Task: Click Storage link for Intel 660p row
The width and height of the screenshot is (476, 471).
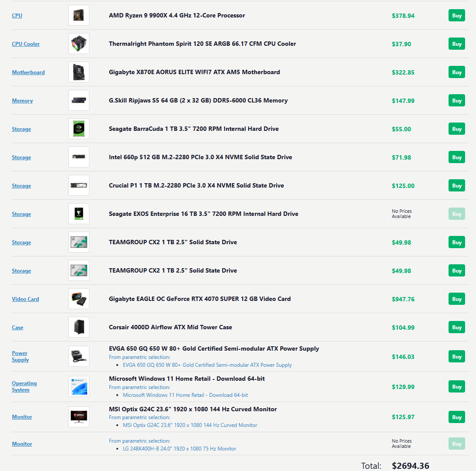Action: click(21, 157)
